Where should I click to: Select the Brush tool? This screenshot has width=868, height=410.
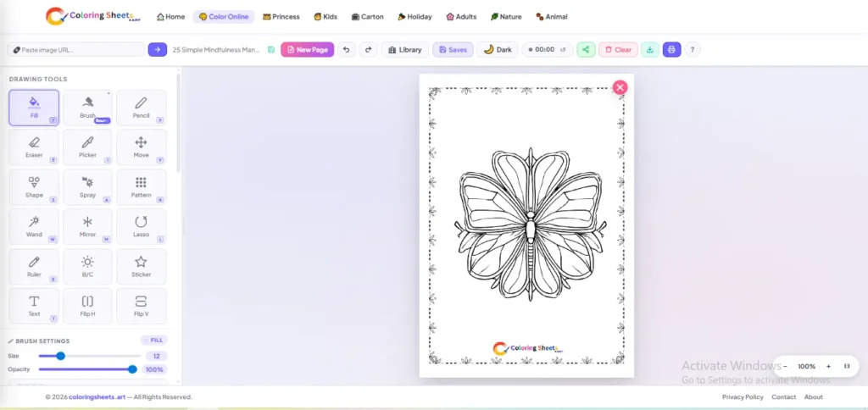pyautogui.click(x=87, y=108)
